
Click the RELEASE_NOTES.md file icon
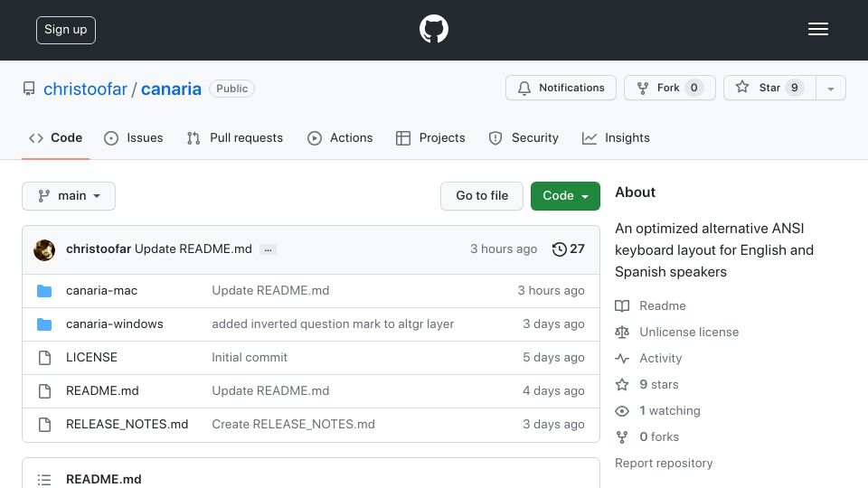(45, 425)
